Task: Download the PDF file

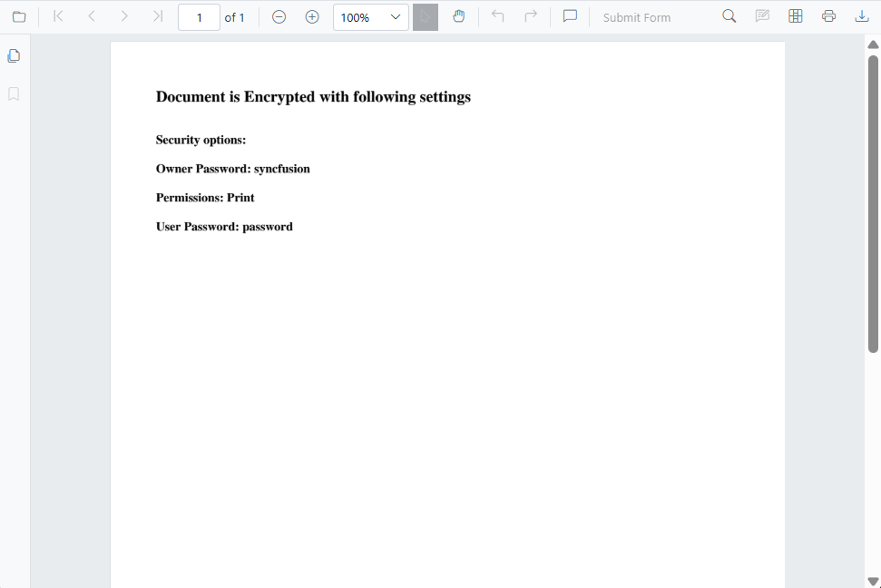Action: [861, 16]
